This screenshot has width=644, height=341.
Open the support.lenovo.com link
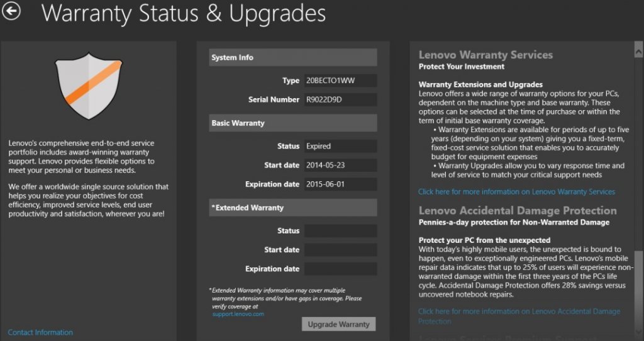click(238, 313)
